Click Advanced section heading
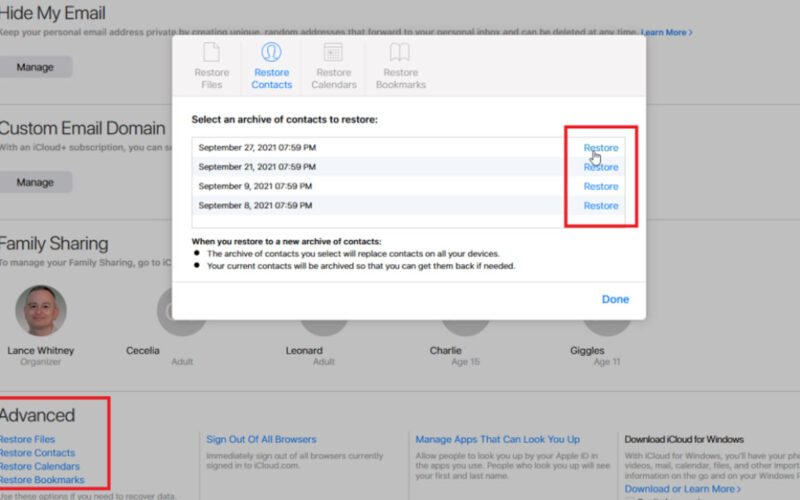800x500 pixels. 37,415
